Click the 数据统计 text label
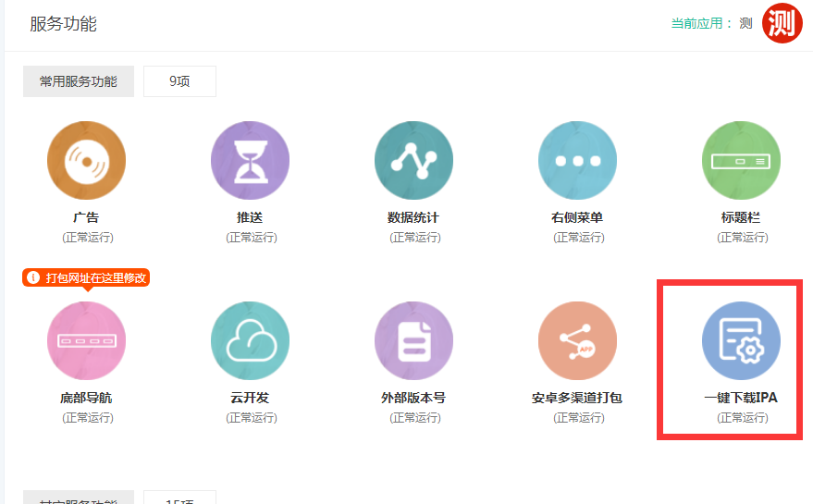The width and height of the screenshot is (813, 504). pyautogui.click(x=413, y=218)
